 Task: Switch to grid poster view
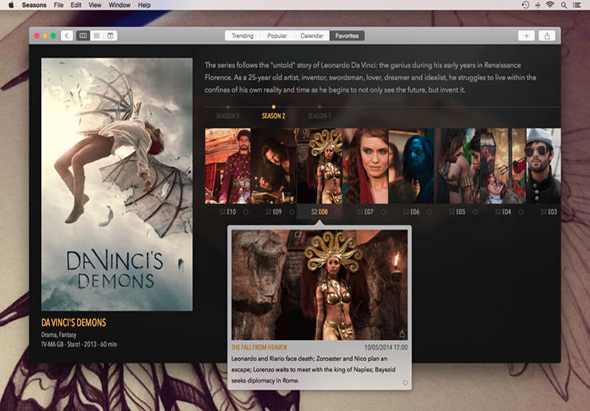(83, 36)
